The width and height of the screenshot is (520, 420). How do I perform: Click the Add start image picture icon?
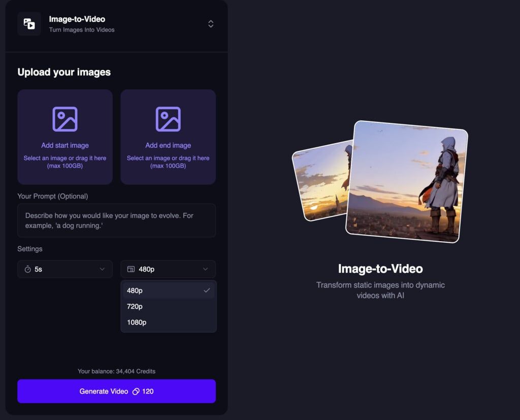click(65, 119)
